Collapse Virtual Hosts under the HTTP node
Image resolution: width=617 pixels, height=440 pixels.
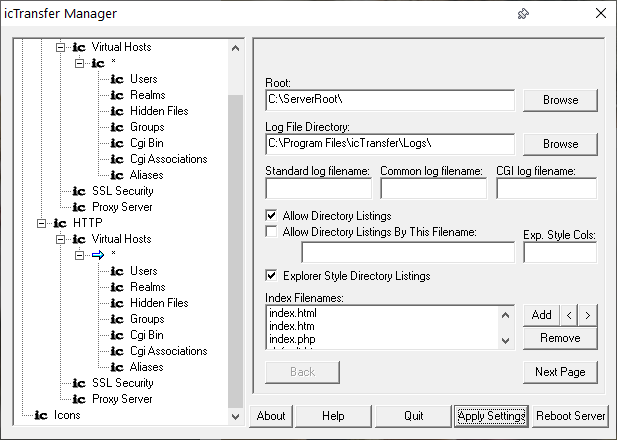pos(60,239)
